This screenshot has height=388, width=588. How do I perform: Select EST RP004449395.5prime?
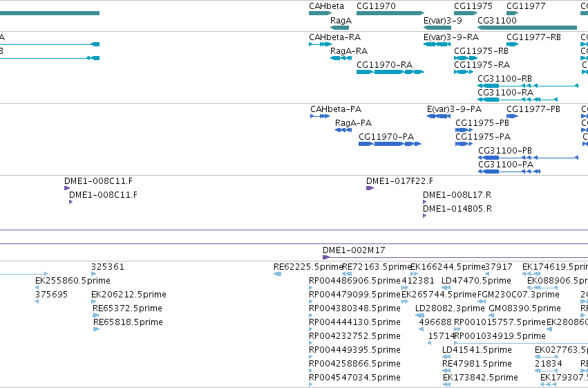[x=310, y=358]
